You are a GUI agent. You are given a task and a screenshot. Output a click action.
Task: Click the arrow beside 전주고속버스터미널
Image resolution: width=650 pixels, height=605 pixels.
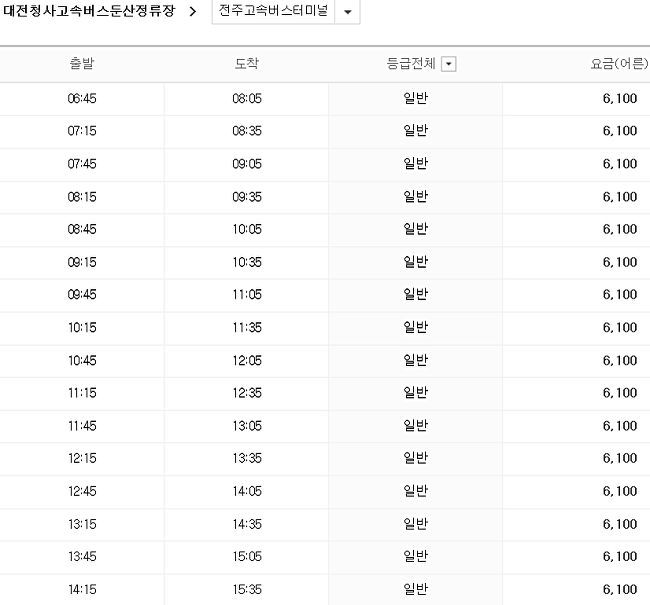pos(348,12)
